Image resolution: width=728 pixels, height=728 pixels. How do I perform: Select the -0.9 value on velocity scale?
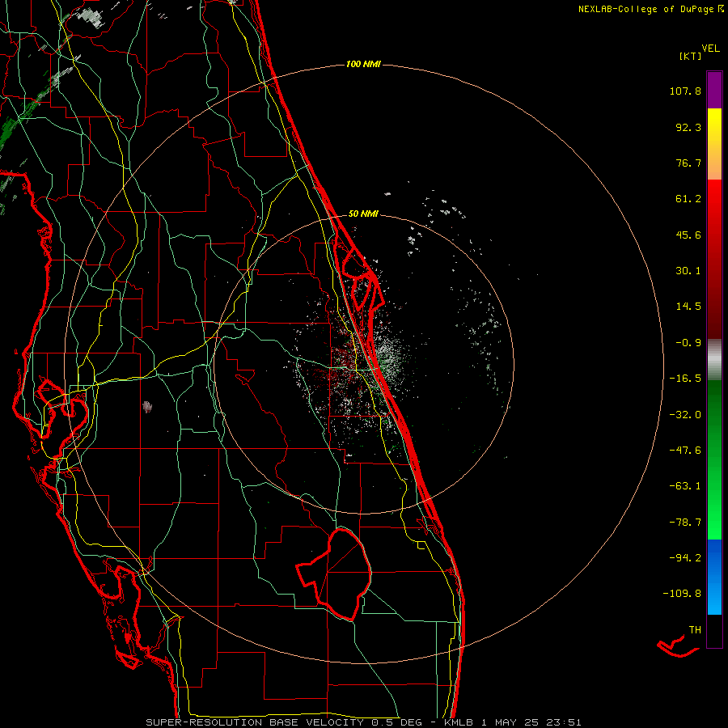pos(688,343)
